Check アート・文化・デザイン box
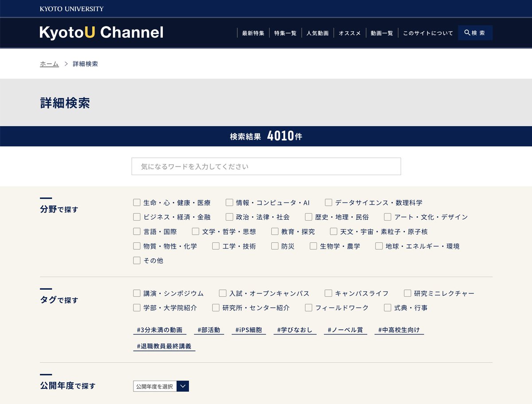This screenshot has height=404, width=532. tap(388, 217)
